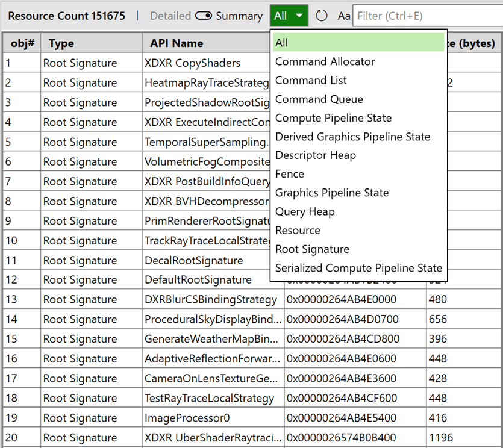Click the TestRayTraceLocalStrategy cell
The width and height of the screenshot is (503, 448).
(213, 398)
